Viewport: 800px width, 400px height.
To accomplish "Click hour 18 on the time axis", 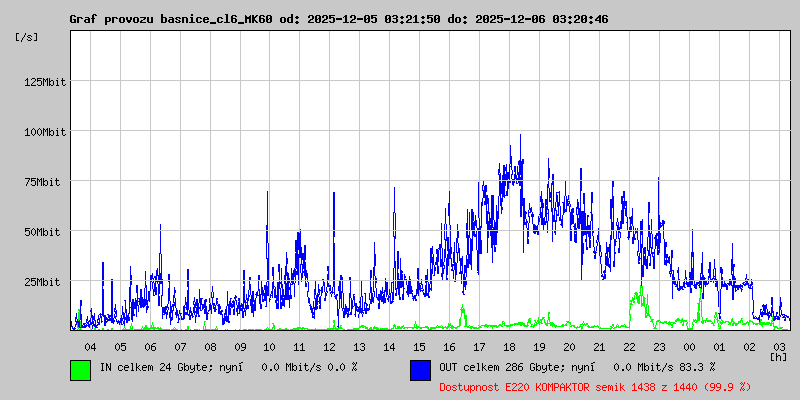I will tap(509, 346).
